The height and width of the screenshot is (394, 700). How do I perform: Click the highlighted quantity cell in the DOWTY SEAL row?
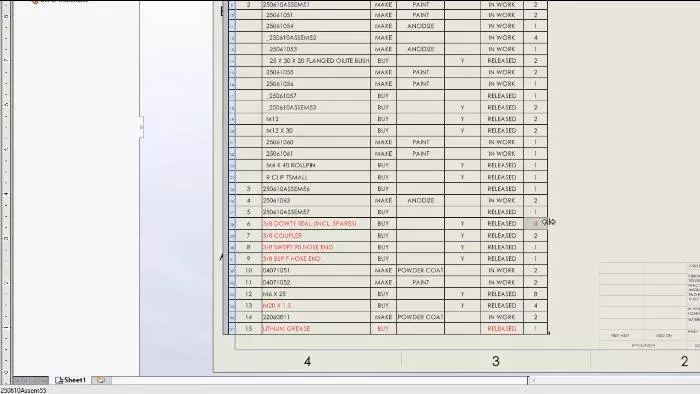(x=535, y=224)
